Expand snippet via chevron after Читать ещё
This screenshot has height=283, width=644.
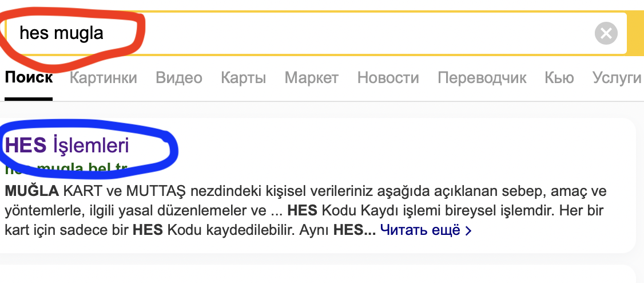[468, 231]
